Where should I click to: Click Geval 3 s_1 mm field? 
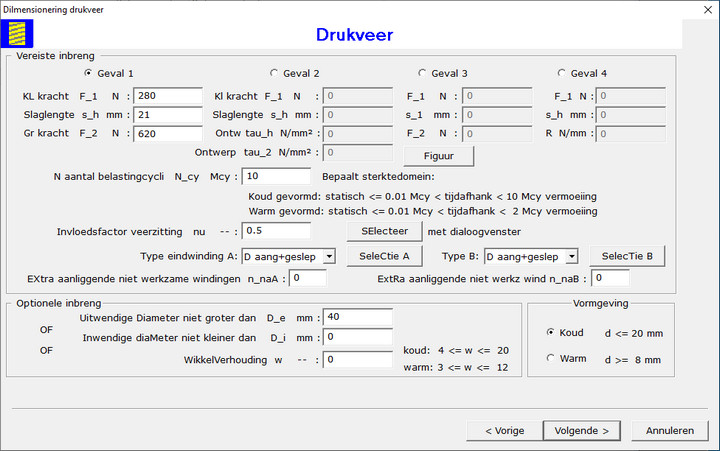coord(497,115)
